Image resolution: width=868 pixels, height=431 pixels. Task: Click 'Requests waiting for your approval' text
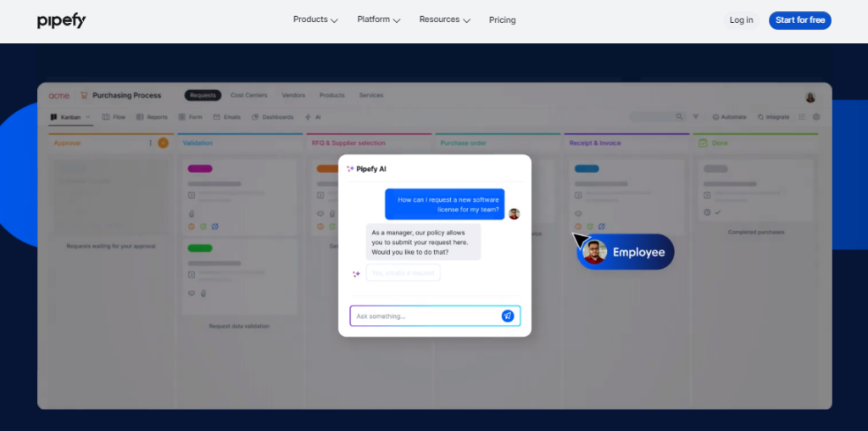(111, 246)
